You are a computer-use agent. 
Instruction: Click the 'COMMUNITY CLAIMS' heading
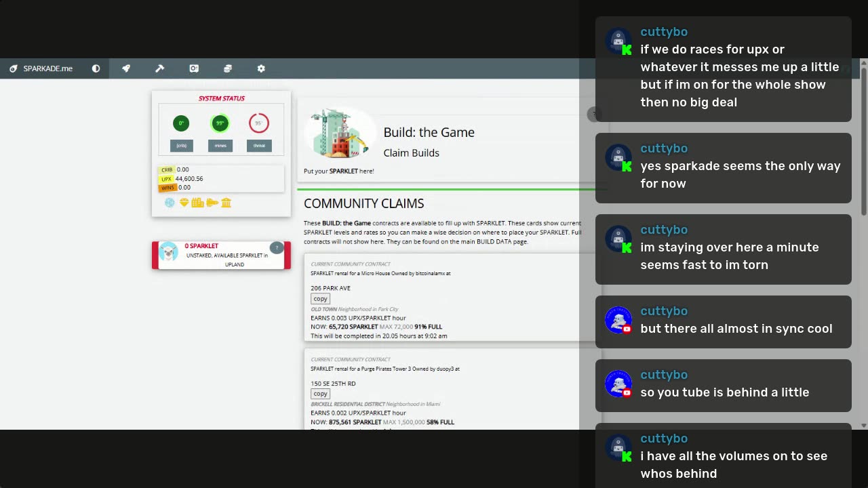(x=364, y=203)
